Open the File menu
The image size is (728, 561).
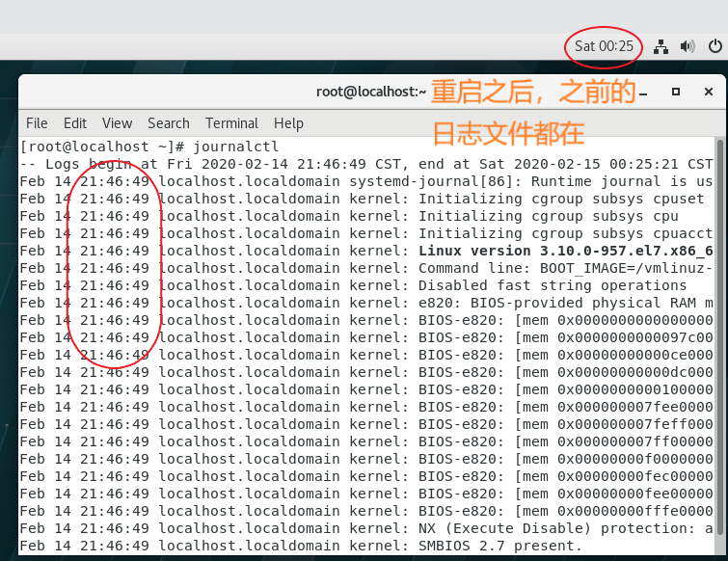tap(37, 123)
